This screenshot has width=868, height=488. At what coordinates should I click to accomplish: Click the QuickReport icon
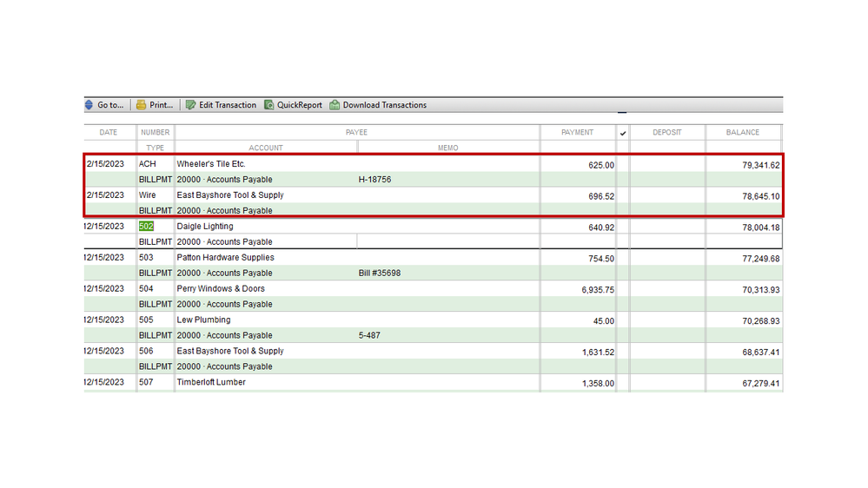point(268,105)
